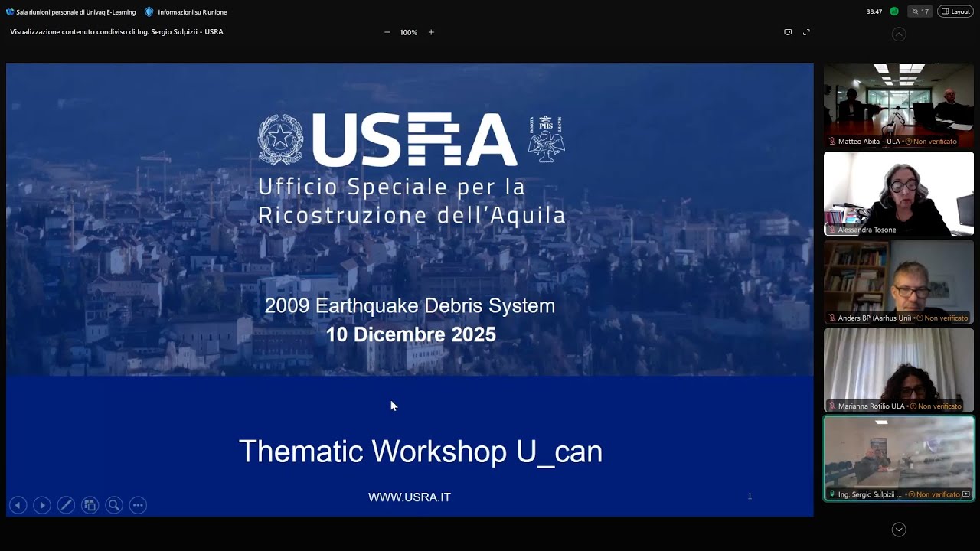Select Anders BP (Aarhus Uni) video tile

tap(899, 282)
